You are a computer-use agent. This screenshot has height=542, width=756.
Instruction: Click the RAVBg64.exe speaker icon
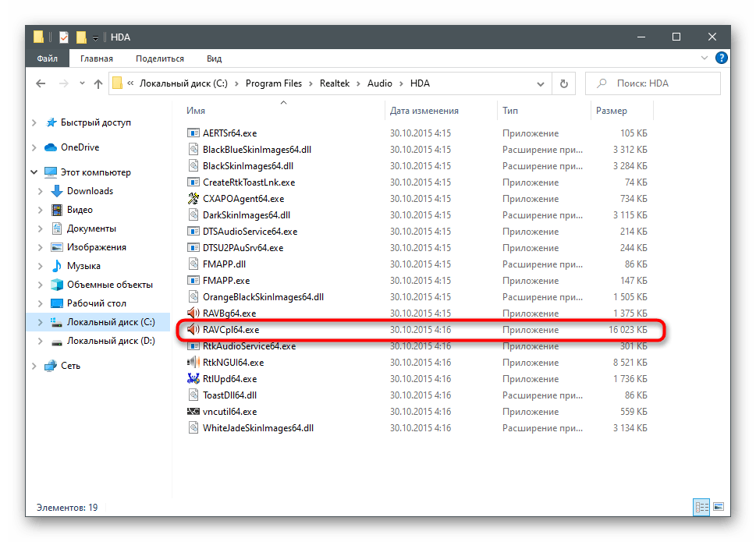[193, 314]
